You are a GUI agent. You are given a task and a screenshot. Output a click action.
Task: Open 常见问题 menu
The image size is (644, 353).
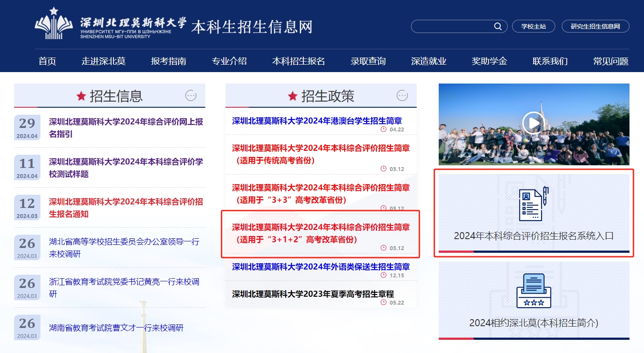tap(611, 61)
